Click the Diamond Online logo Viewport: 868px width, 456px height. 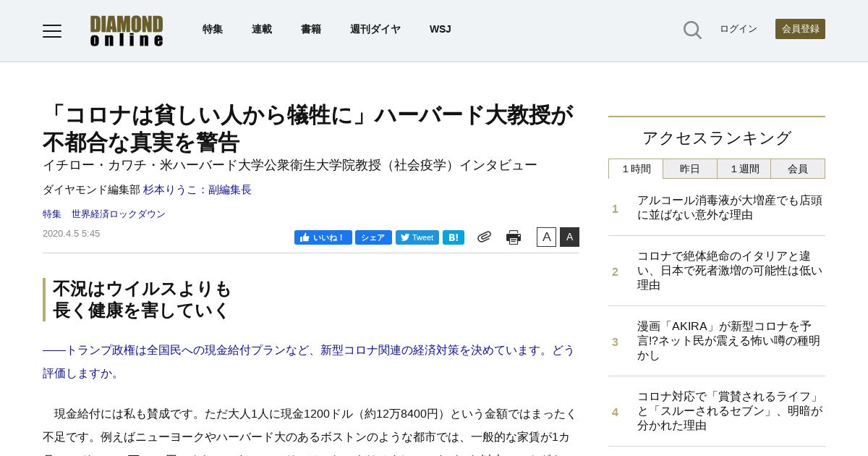click(x=127, y=30)
